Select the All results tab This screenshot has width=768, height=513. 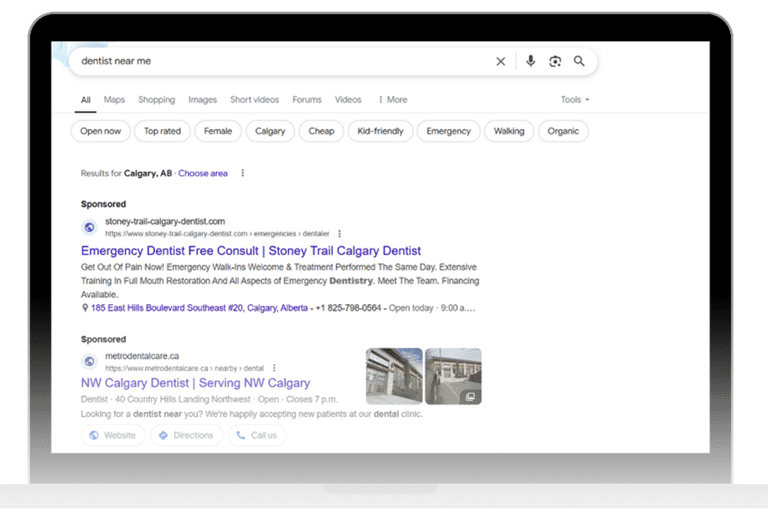(x=85, y=100)
